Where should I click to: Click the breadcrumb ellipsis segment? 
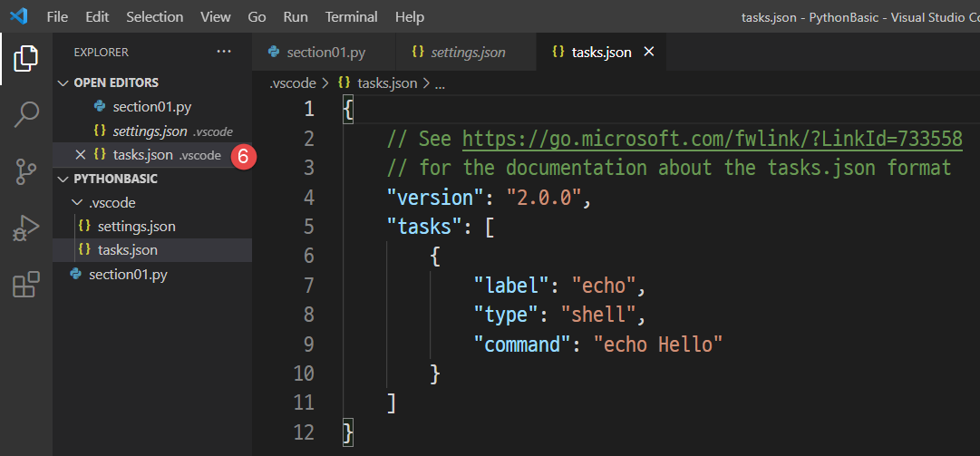(440, 83)
